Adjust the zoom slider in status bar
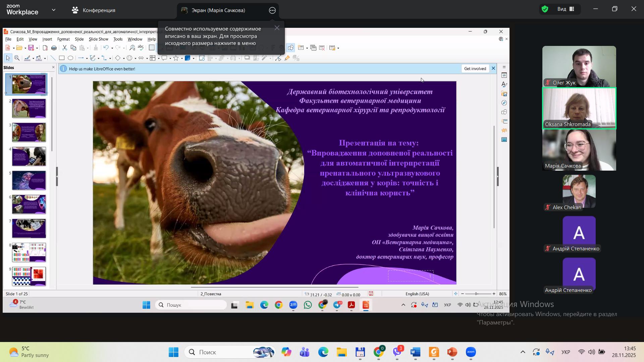This screenshot has width=644, height=362. click(476, 294)
